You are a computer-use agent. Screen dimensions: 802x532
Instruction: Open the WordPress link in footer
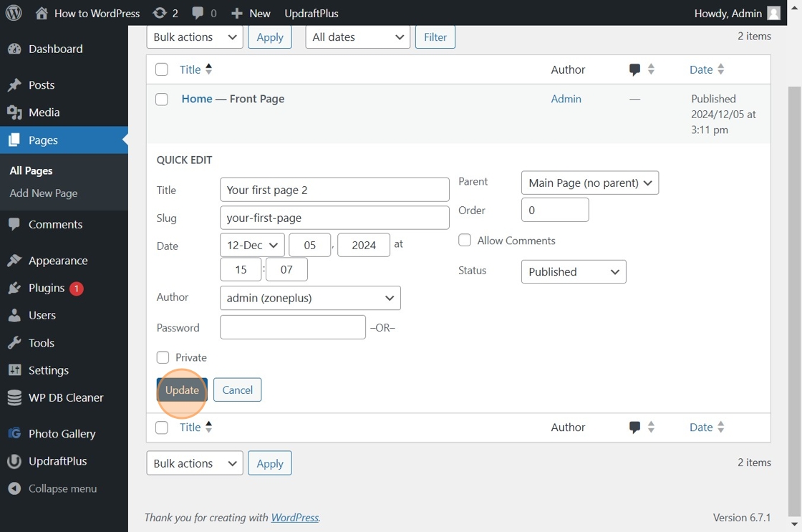tap(294, 517)
